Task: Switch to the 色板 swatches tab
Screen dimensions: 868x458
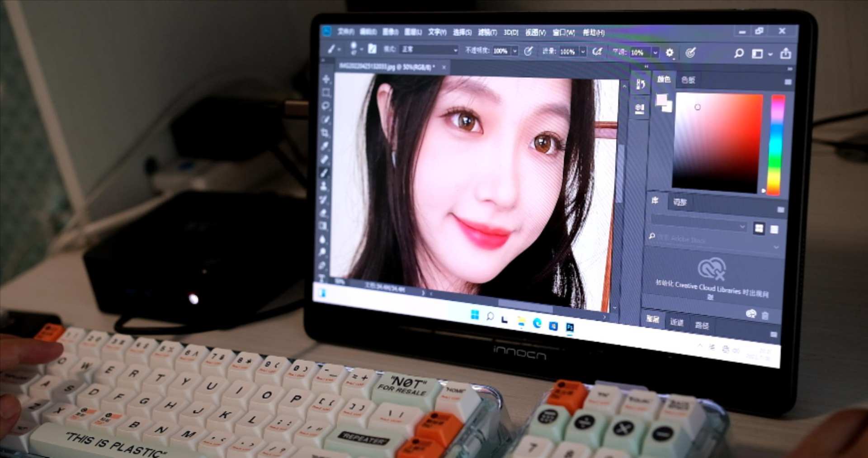Action: point(688,80)
